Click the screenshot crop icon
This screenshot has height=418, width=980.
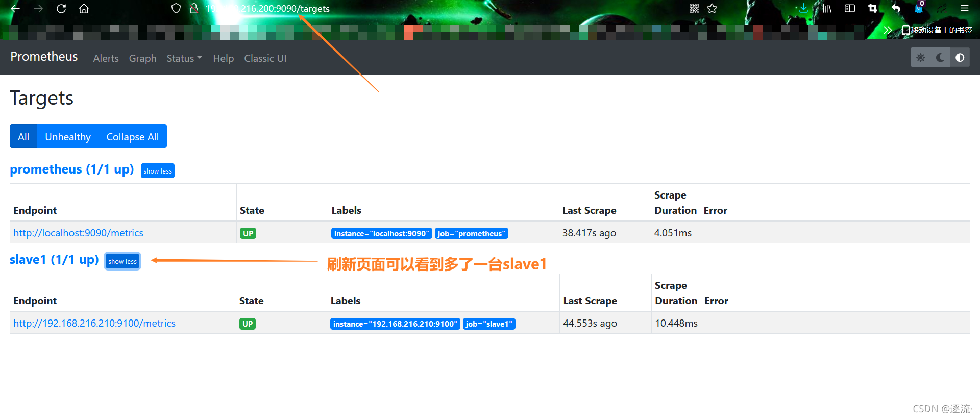(873, 8)
